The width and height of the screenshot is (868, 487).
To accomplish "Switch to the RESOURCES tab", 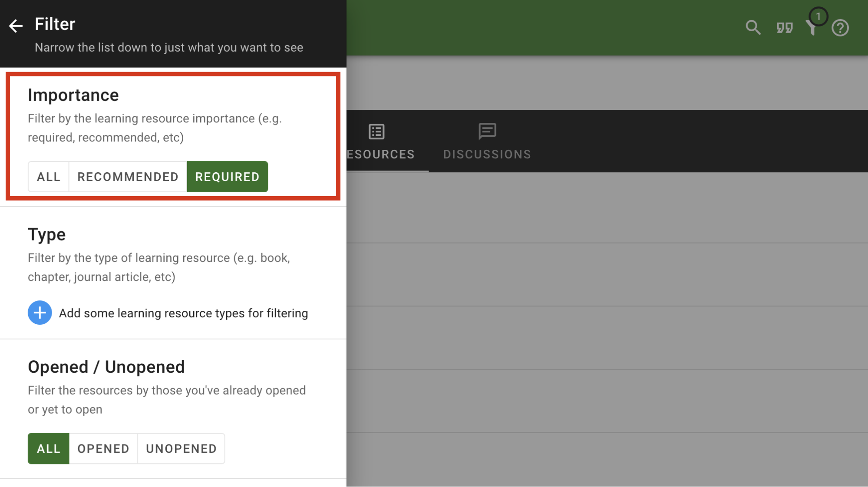I will click(x=381, y=154).
